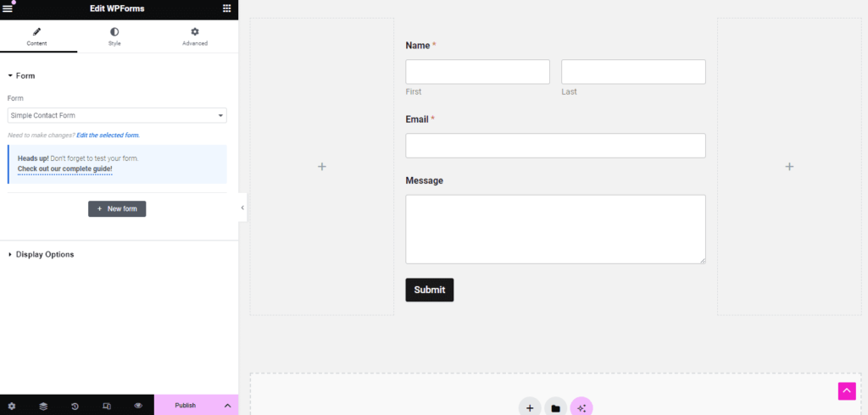The height and width of the screenshot is (415, 868).
Task: Open the Simple Contact Form dropdown
Action: (117, 115)
